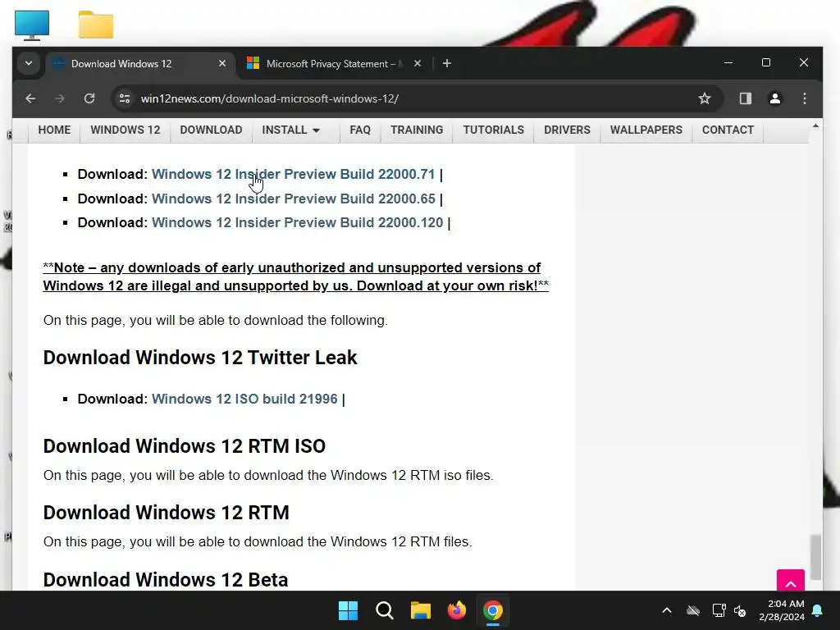This screenshot has height=630, width=840.
Task: Click the browser forward arrow
Action: coord(59,98)
